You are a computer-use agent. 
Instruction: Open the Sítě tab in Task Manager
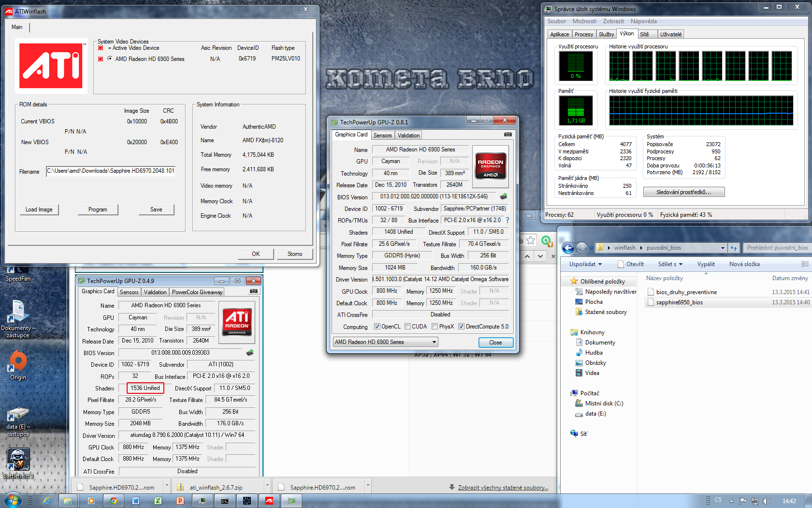pyautogui.click(x=644, y=34)
